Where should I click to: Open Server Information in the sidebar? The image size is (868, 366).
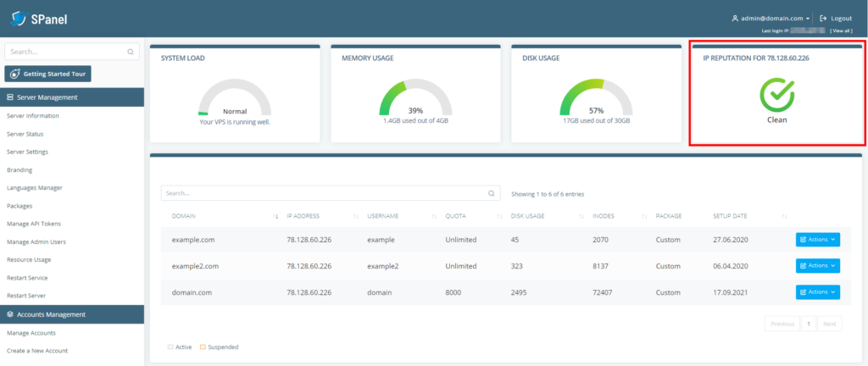(x=33, y=115)
